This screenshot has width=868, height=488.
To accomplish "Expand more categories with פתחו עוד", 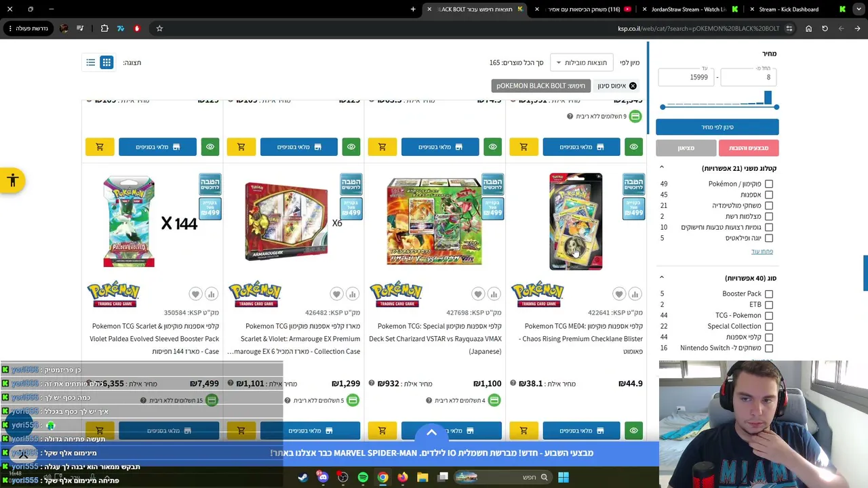I will (x=762, y=251).
